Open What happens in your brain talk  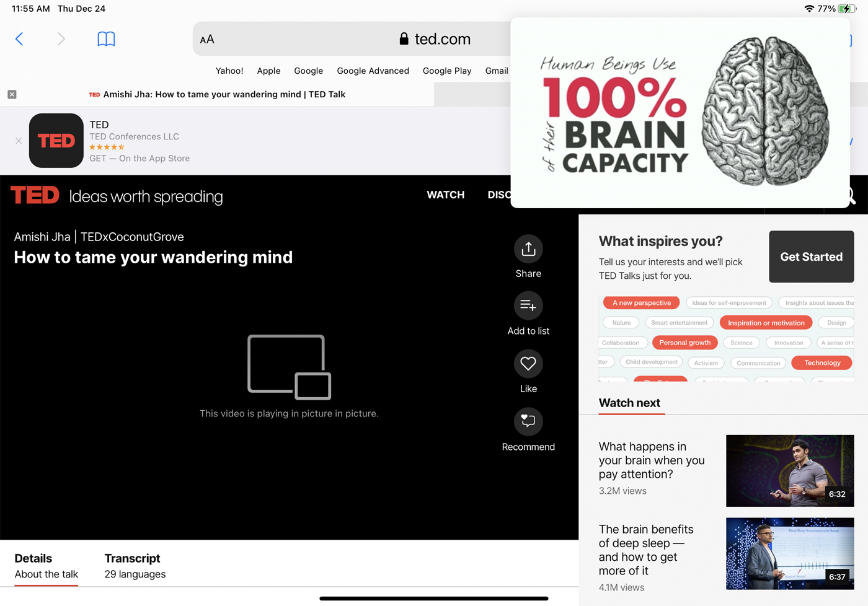(652, 460)
